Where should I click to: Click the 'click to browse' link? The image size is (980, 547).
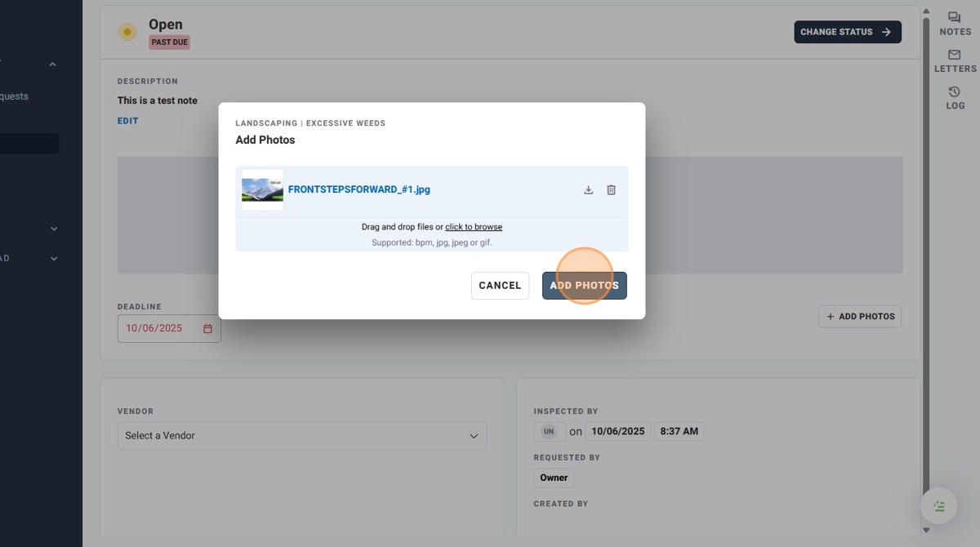(x=474, y=227)
